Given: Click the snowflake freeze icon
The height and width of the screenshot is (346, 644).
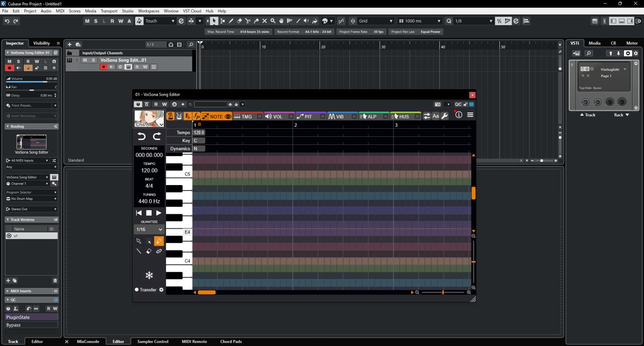Looking at the screenshot, I should coord(149,275).
